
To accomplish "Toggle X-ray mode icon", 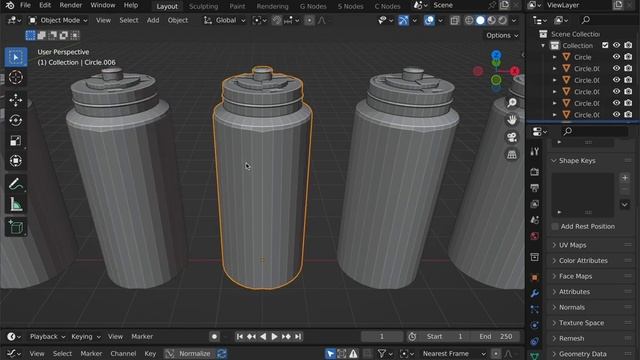I will coord(455,20).
